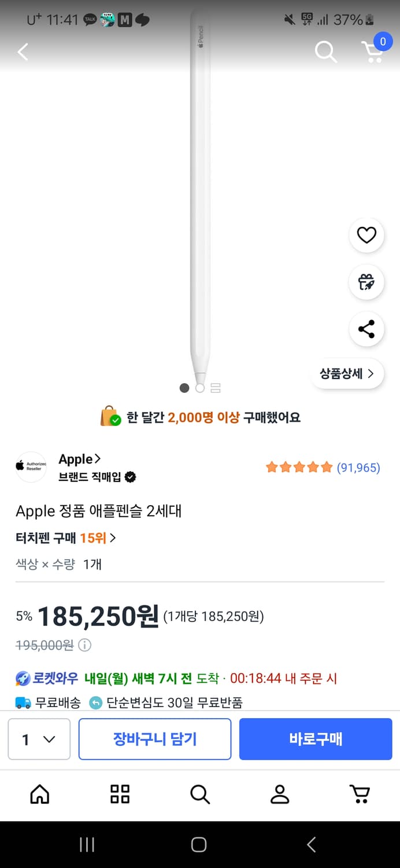400x868 pixels.
Task: Tap the category grid in bottom navigation
Action: click(x=119, y=795)
